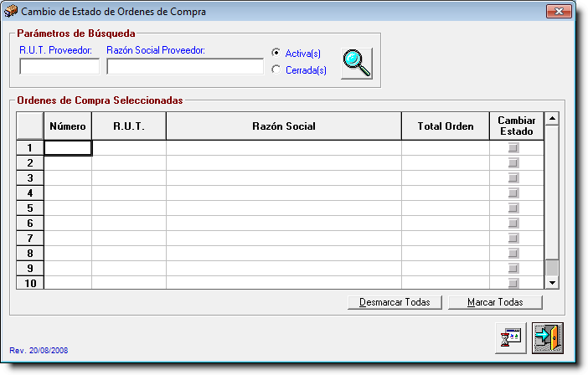Image resolution: width=588 pixels, height=375 pixels.
Task: Click the grid scrollbar down arrow
Action: pos(552,282)
